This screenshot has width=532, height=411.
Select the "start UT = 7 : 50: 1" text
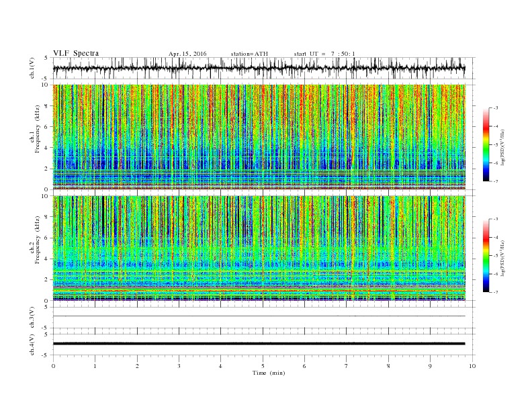324,54
